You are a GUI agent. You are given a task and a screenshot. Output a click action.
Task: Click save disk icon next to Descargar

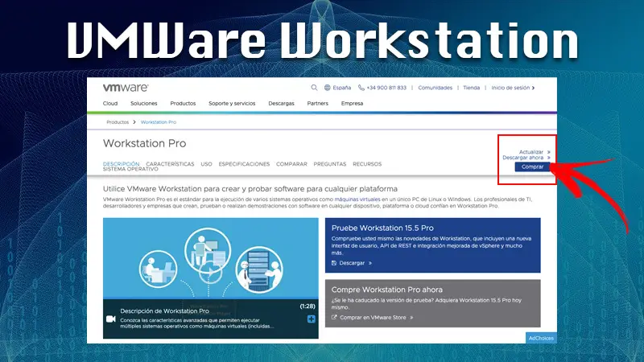pyautogui.click(x=334, y=263)
